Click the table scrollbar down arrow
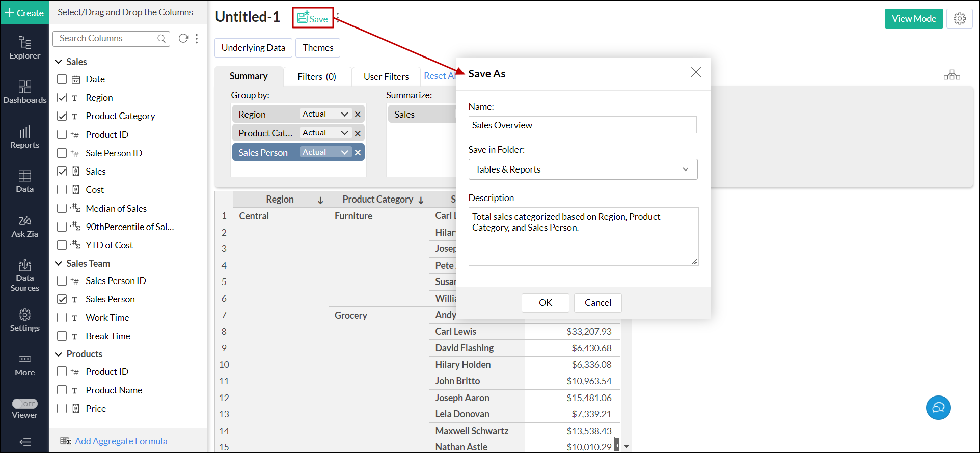 pyautogui.click(x=627, y=446)
